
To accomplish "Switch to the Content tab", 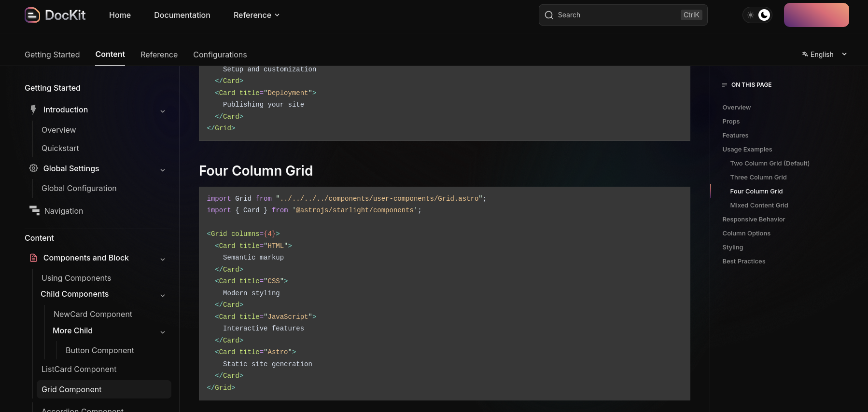I will (110, 54).
